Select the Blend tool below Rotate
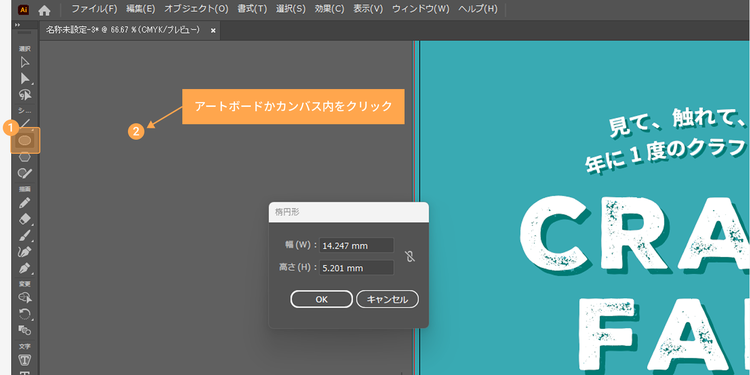This screenshot has width=750, height=375. click(x=25, y=330)
